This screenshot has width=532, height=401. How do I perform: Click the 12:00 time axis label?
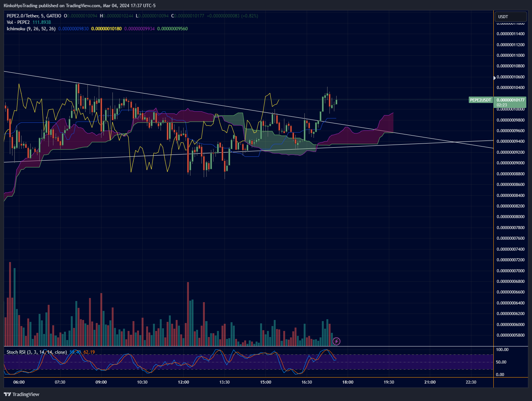(183, 382)
